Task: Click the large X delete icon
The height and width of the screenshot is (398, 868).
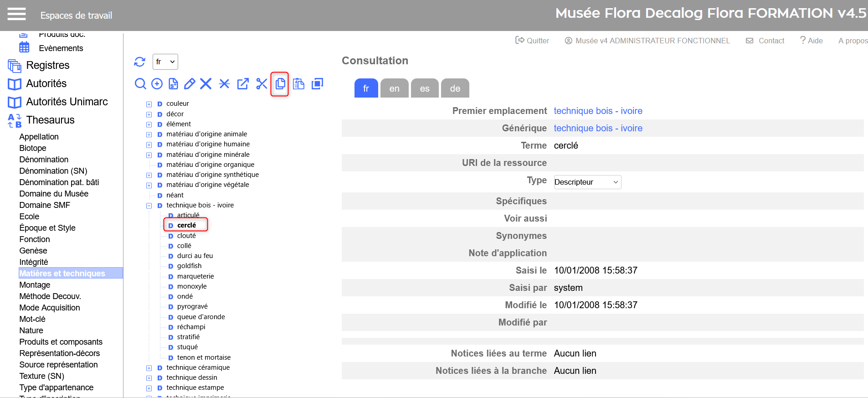Action: pyautogui.click(x=206, y=84)
